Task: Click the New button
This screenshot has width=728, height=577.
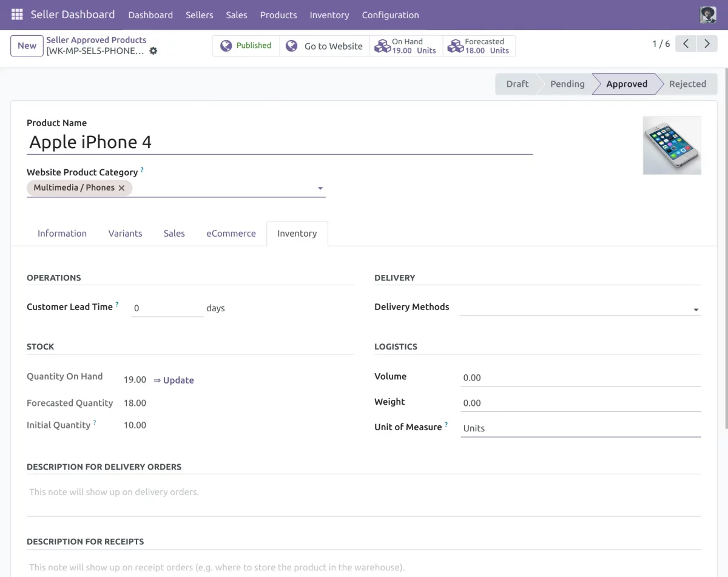Action: pyautogui.click(x=27, y=46)
